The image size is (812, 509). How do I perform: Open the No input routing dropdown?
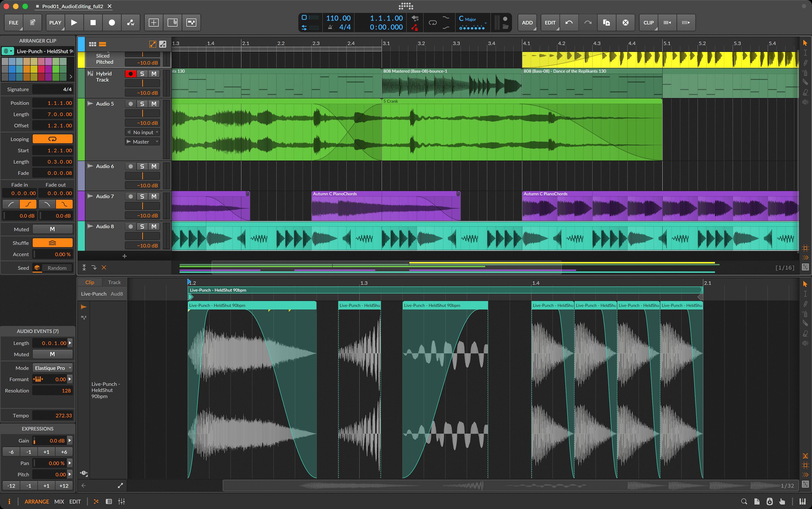point(142,132)
